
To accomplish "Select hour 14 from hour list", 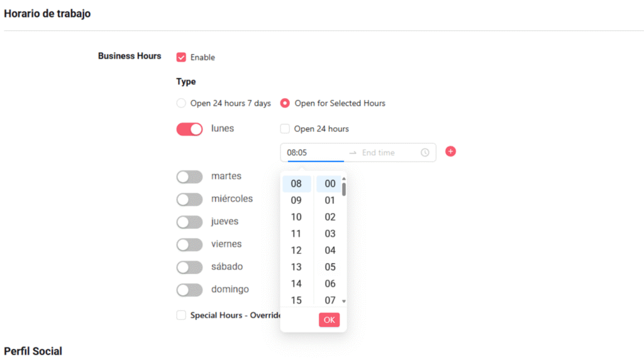I will (296, 283).
